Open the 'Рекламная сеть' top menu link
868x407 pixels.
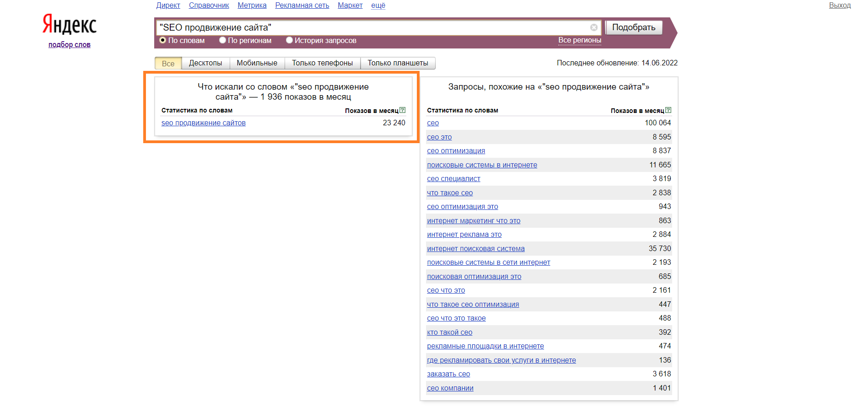coord(302,5)
